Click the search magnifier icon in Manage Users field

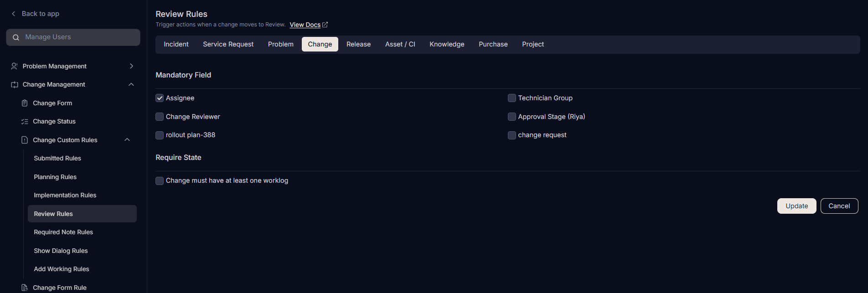point(16,37)
